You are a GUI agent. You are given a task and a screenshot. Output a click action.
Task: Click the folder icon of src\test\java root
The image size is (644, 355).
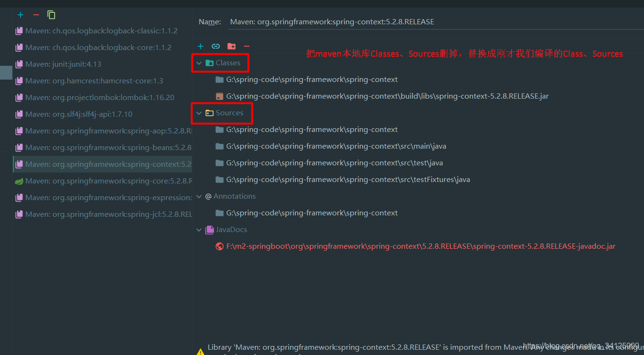(x=220, y=163)
